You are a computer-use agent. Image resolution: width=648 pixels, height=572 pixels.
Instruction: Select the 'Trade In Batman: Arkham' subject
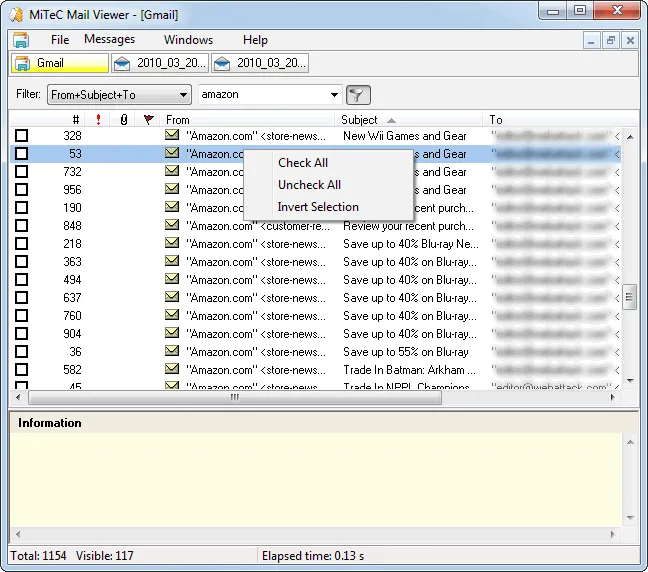point(409,370)
